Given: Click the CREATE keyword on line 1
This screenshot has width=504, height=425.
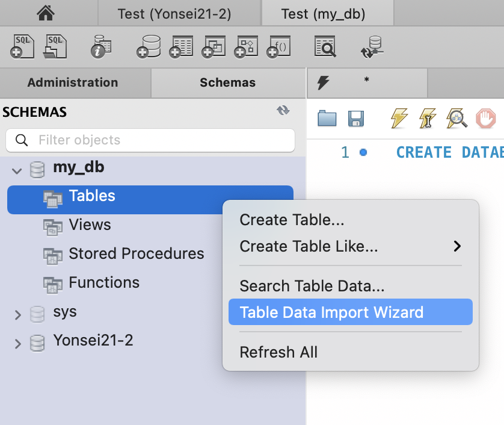Looking at the screenshot, I should [x=423, y=152].
